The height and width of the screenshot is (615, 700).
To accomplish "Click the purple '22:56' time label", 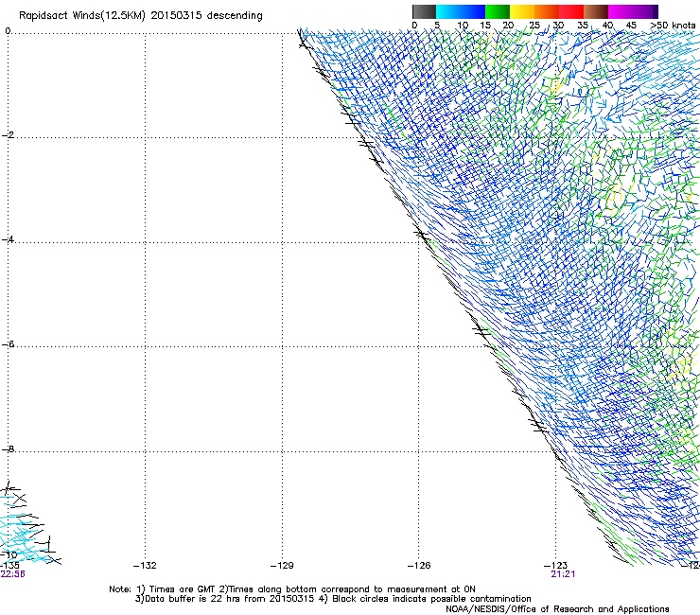I will 12,574.
